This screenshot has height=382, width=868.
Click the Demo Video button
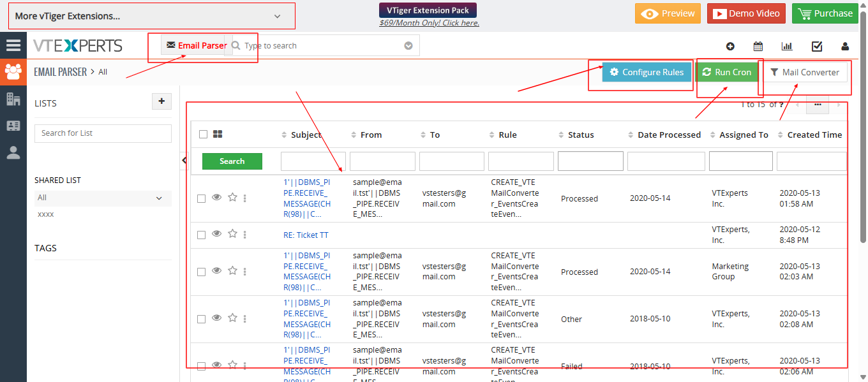pyautogui.click(x=746, y=13)
